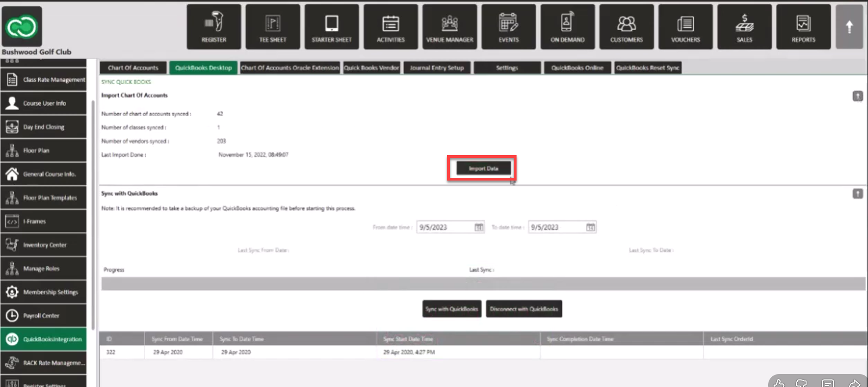Collapse the Sync with QuickBooks section
This screenshot has width=868, height=387.
[x=857, y=194]
